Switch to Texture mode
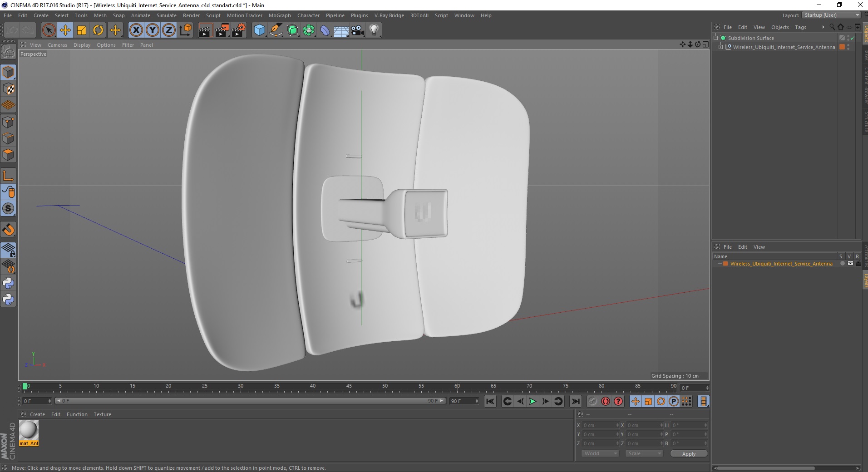The width and height of the screenshot is (868, 472). pos(8,89)
